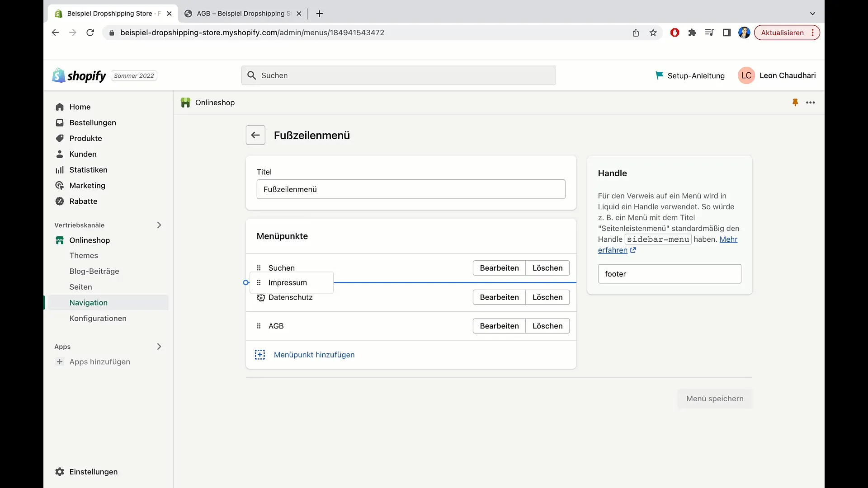Click the Onlineshop header title
Screen dimensions: 868x488
pos(215,103)
